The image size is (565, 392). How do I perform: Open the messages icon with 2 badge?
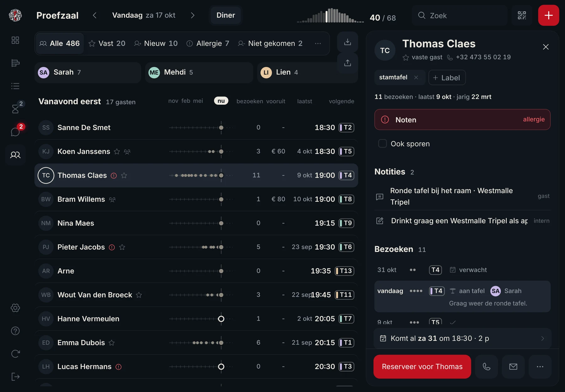pyautogui.click(x=15, y=132)
